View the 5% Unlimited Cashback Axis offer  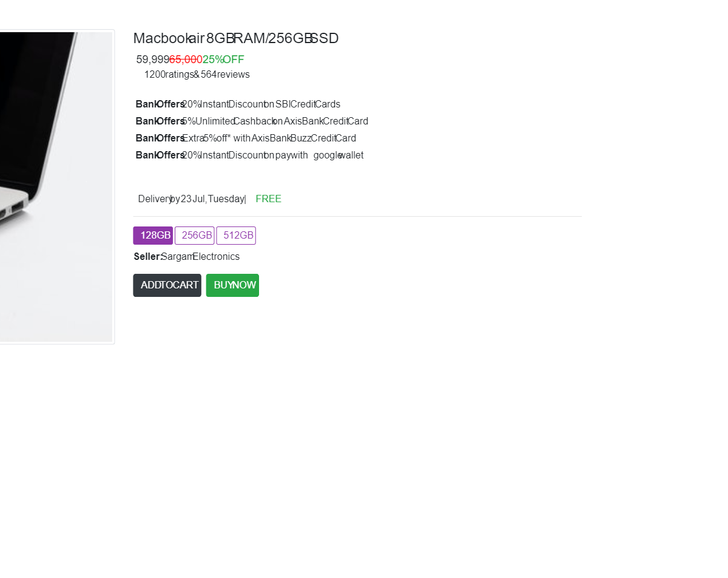click(252, 121)
